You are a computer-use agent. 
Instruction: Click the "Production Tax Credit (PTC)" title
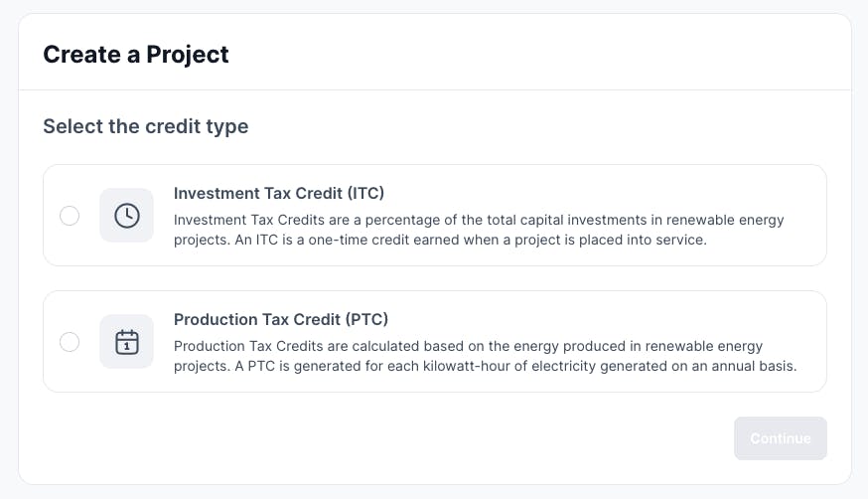(x=280, y=319)
